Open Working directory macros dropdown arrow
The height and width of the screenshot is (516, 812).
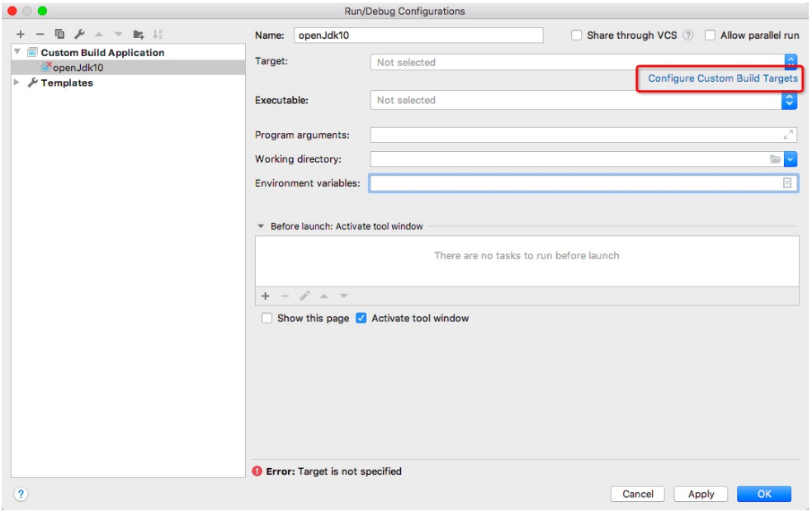pyautogui.click(x=791, y=159)
